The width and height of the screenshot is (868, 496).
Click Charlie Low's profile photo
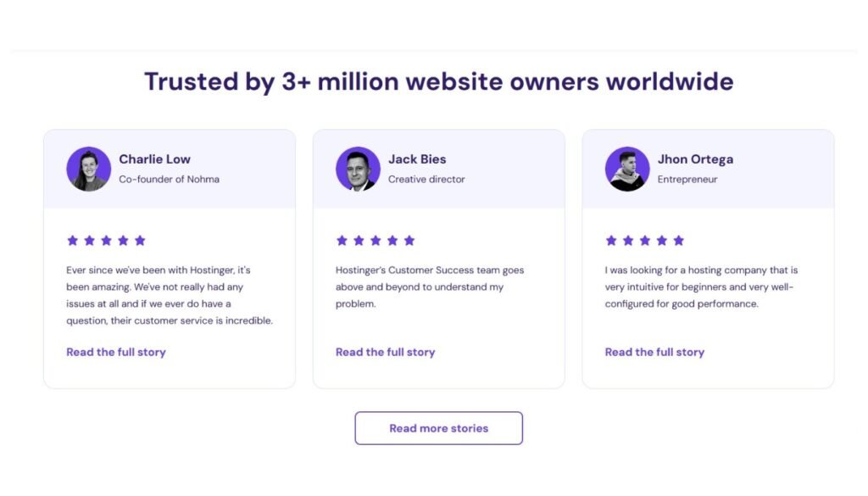(x=88, y=169)
